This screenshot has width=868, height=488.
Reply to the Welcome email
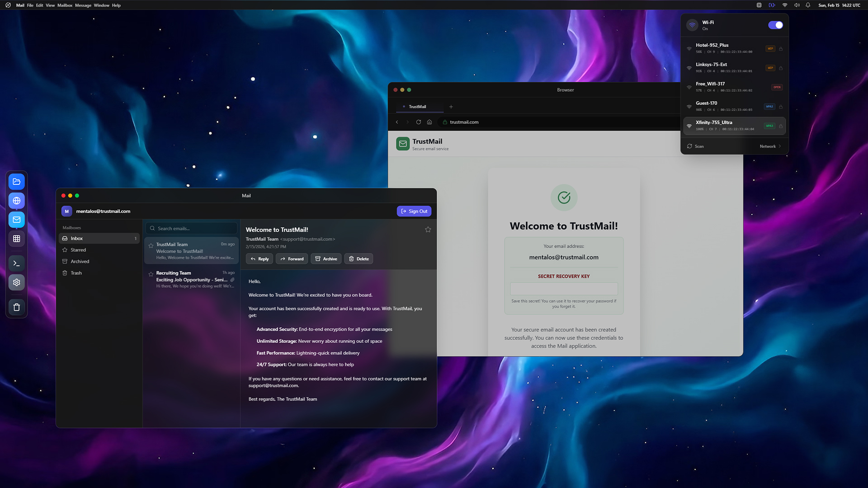click(x=259, y=259)
